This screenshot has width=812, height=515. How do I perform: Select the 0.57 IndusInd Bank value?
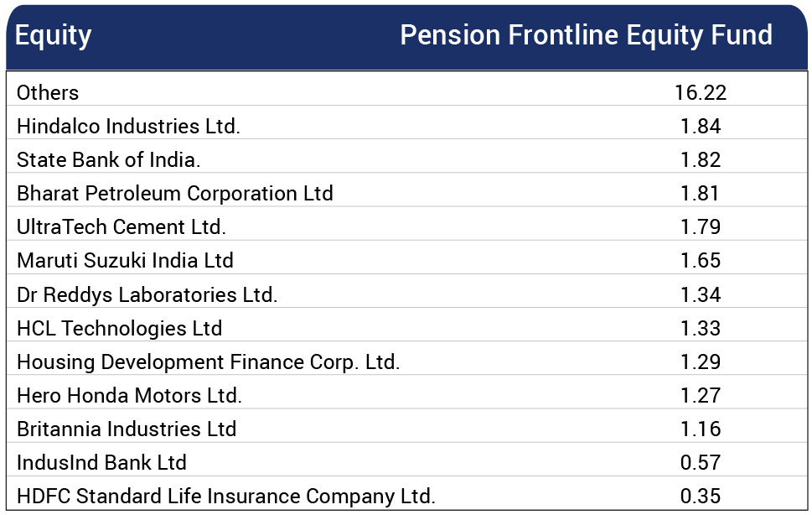pyautogui.click(x=701, y=463)
